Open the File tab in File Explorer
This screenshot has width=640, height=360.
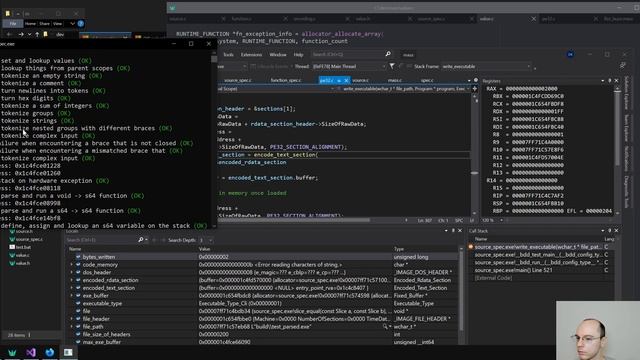(13, 24)
